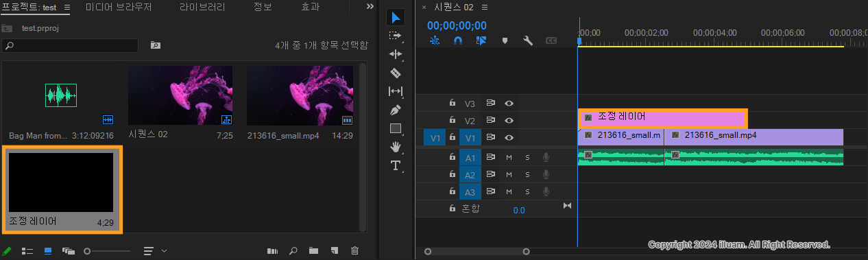Select the Ripple Edit tool

point(396,54)
